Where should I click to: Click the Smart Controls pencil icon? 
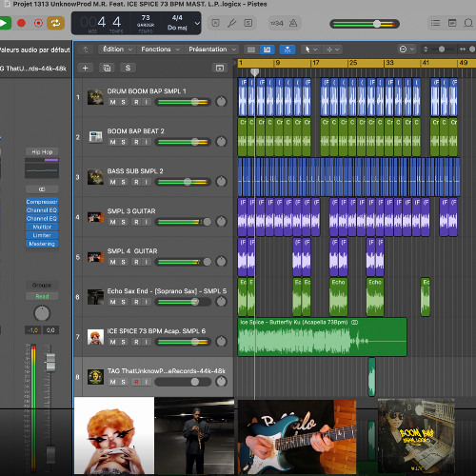232,23
